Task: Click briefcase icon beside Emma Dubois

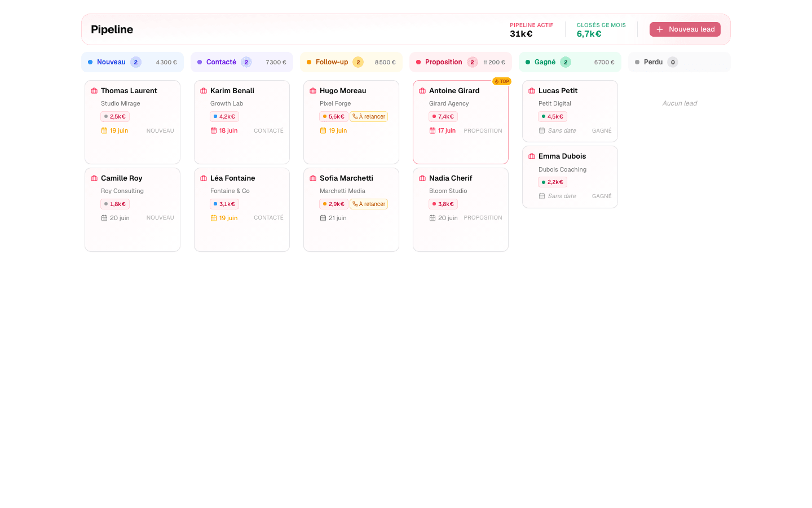Action: 532,156
